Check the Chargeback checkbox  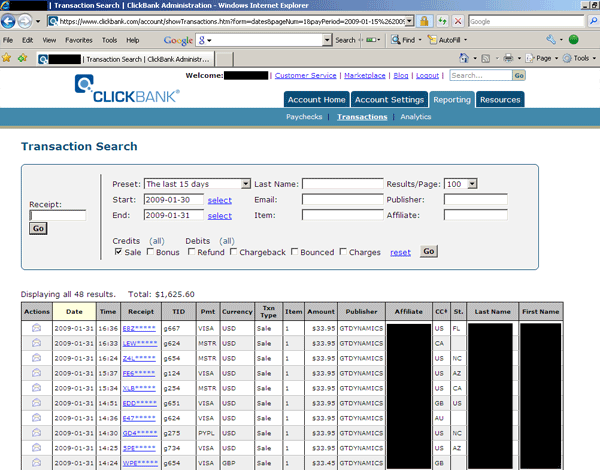233,252
